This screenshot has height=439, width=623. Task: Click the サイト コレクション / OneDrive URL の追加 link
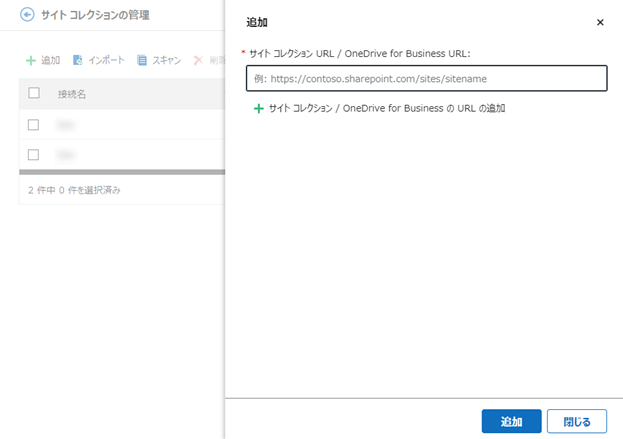tap(387, 108)
